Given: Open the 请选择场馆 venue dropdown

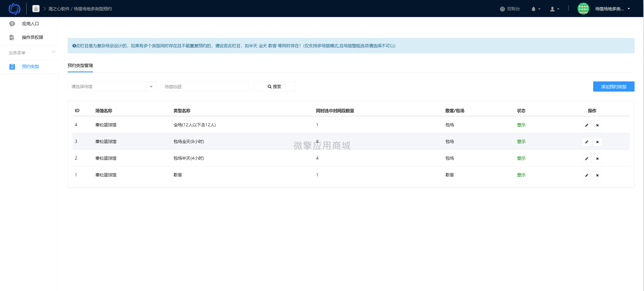Looking at the screenshot, I should coord(112,87).
